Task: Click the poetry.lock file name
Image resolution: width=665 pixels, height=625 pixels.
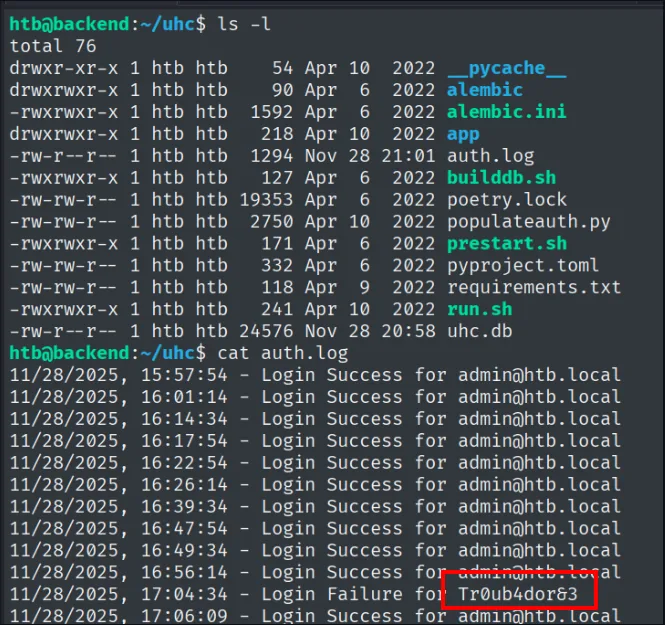Action: pyautogui.click(x=506, y=200)
